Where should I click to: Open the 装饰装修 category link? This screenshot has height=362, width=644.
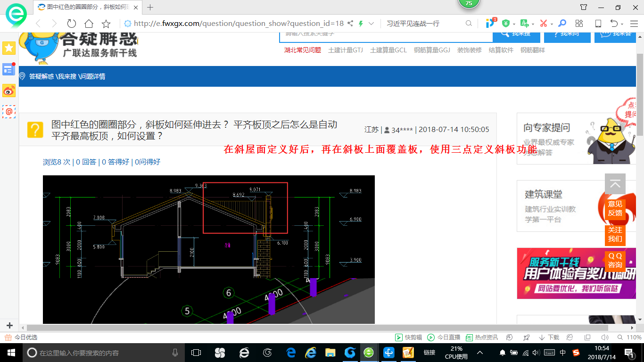[469, 50]
